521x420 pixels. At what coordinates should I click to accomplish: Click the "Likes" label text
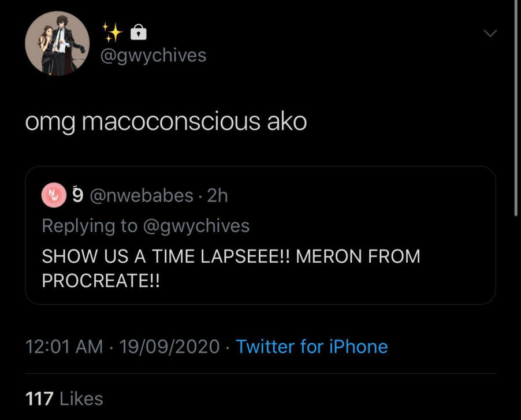[81, 399]
